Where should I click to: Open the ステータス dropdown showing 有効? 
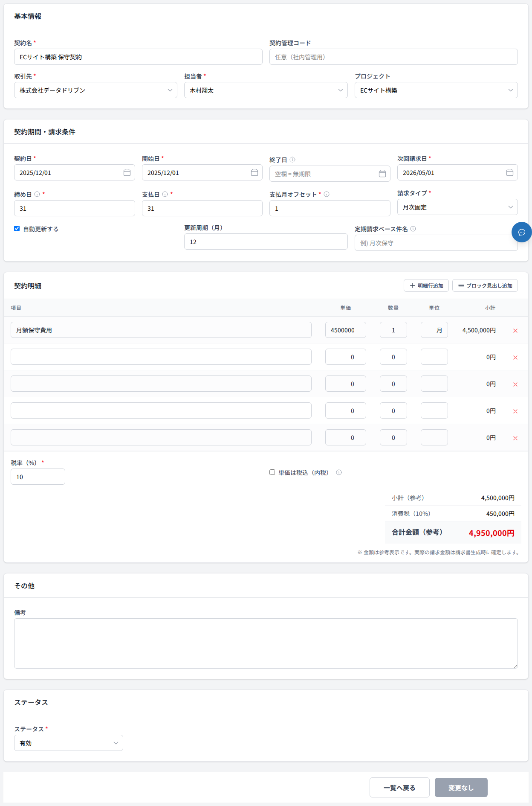tap(69, 743)
